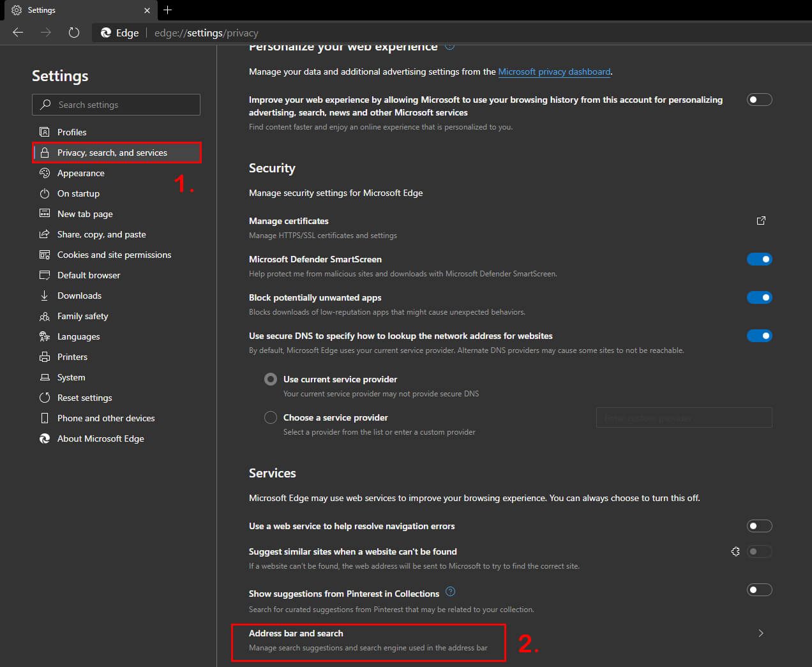Open Manage certificates external link icon
Screen dimensions: 812x667
point(761,221)
